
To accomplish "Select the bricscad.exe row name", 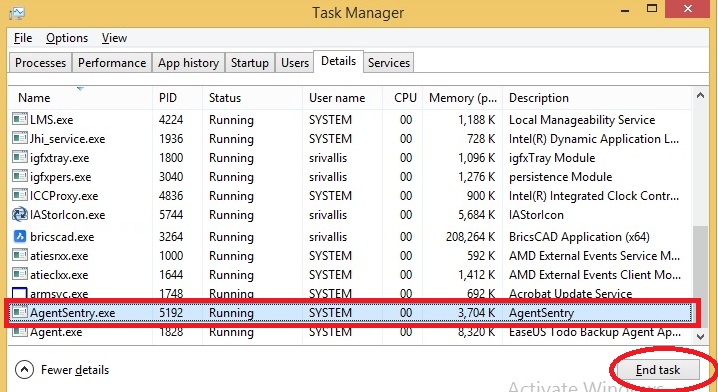I will (x=62, y=237).
